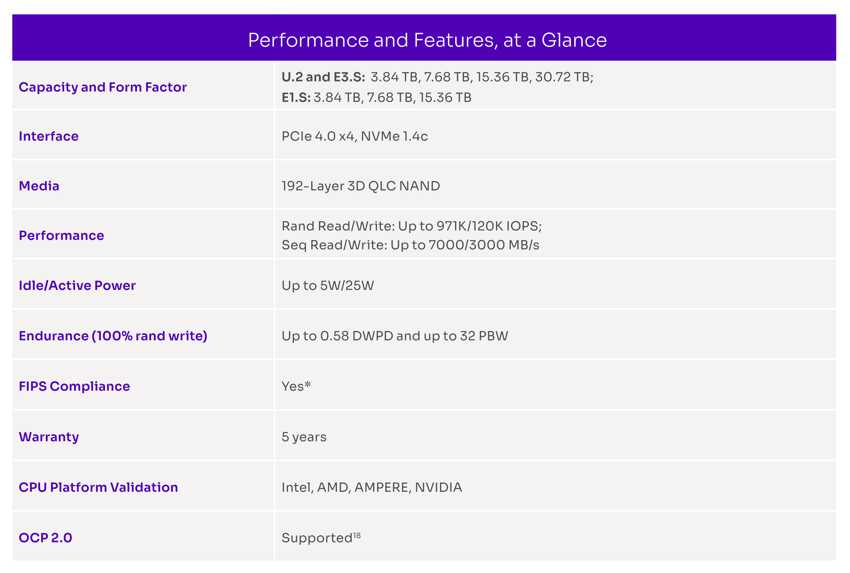Click the Rand Read/Write IOPS line

(x=411, y=226)
